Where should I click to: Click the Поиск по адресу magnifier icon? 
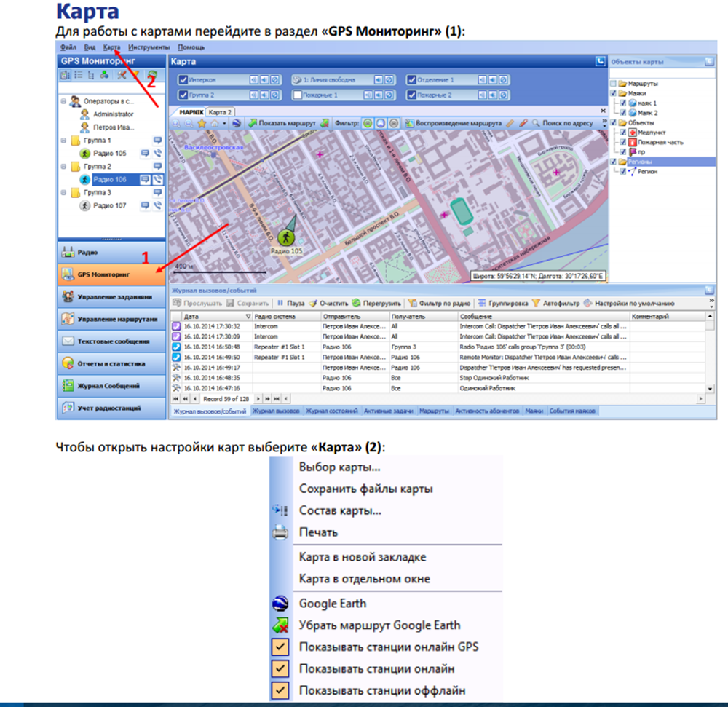(x=536, y=124)
